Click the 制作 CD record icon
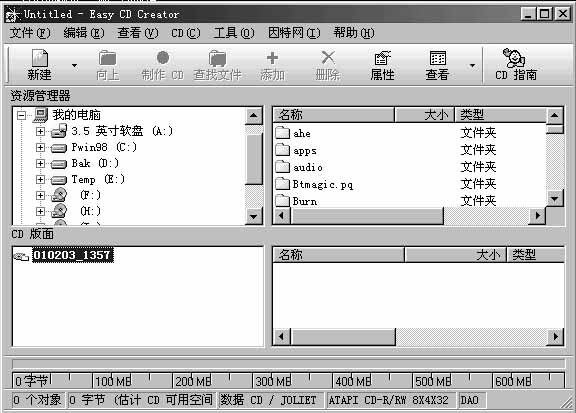The width and height of the screenshot is (576, 413). pos(163,58)
